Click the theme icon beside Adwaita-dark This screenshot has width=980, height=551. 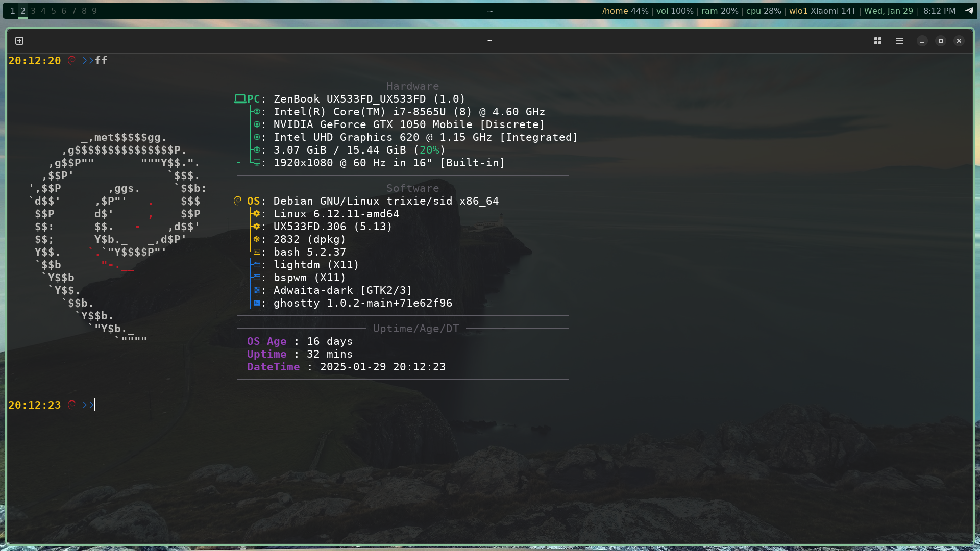click(257, 290)
